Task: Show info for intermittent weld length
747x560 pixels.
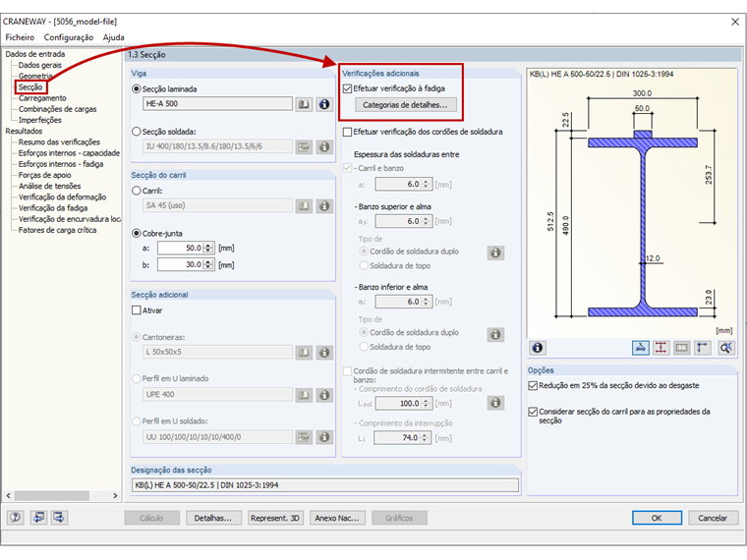Action: click(x=495, y=403)
